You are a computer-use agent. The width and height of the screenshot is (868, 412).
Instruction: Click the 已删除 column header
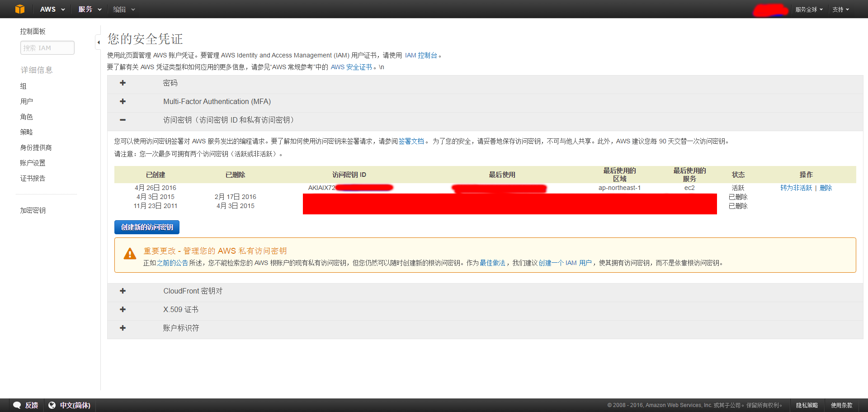235,175
